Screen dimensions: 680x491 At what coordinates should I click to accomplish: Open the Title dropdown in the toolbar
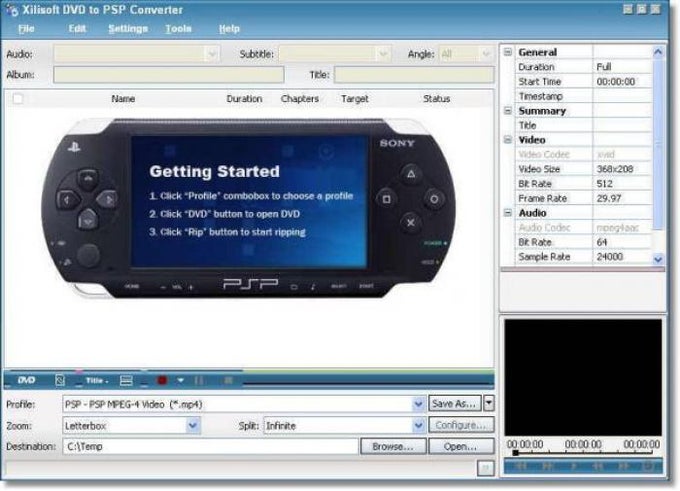(96, 380)
